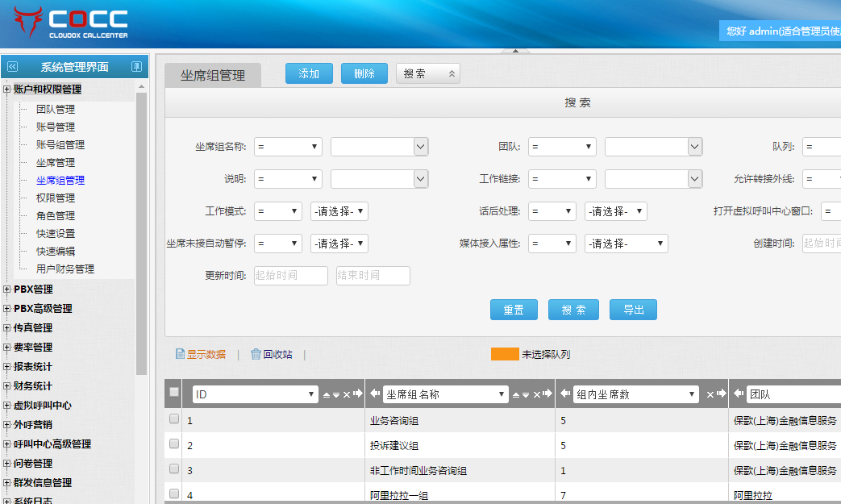841x504 pixels.
Task: Check the box for row 业务咨询组
Action: (174, 419)
